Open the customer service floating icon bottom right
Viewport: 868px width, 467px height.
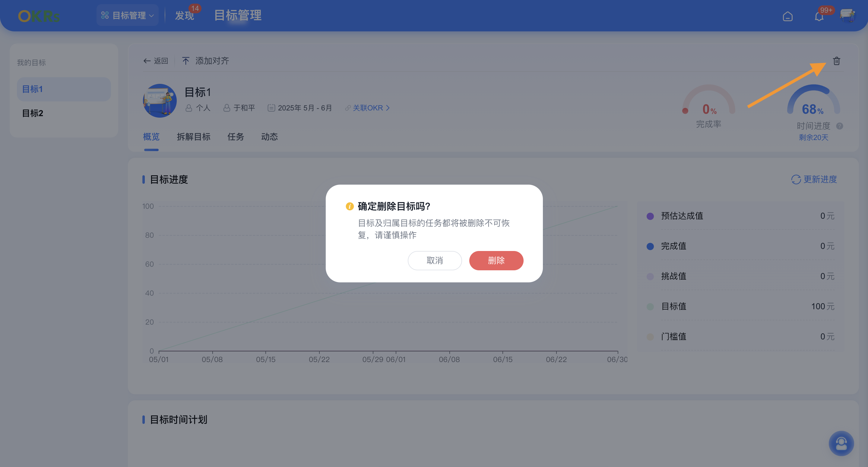(841, 443)
